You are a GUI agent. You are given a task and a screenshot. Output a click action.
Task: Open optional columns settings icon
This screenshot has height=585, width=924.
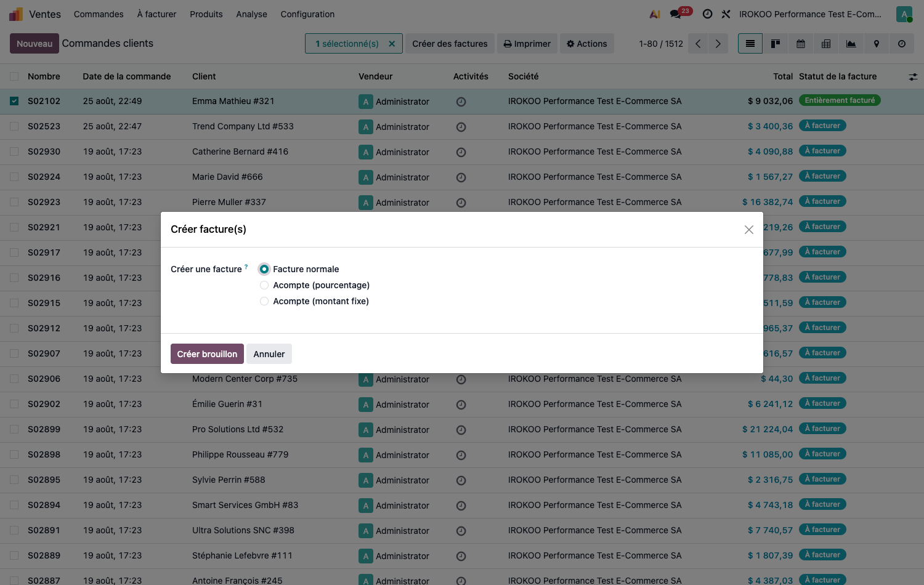913,77
